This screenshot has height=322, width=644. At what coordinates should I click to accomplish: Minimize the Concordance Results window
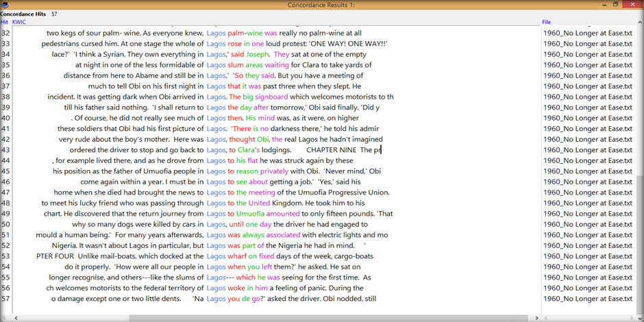click(x=604, y=5)
